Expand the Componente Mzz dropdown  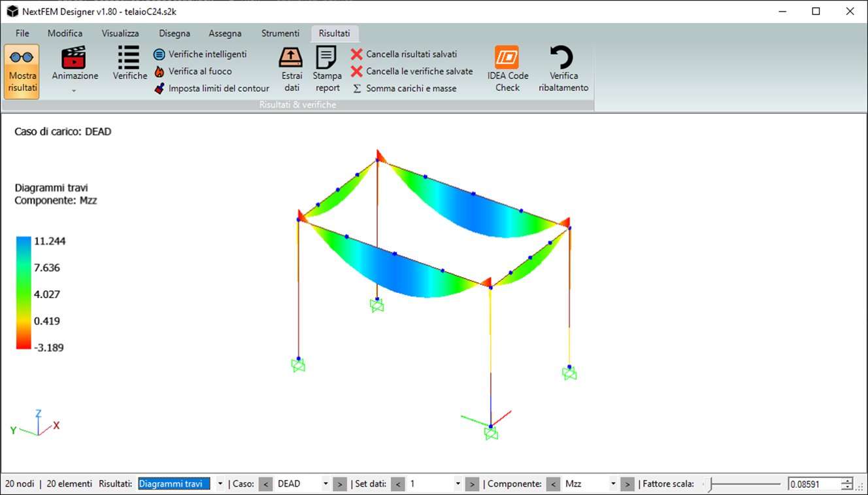coord(612,484)
